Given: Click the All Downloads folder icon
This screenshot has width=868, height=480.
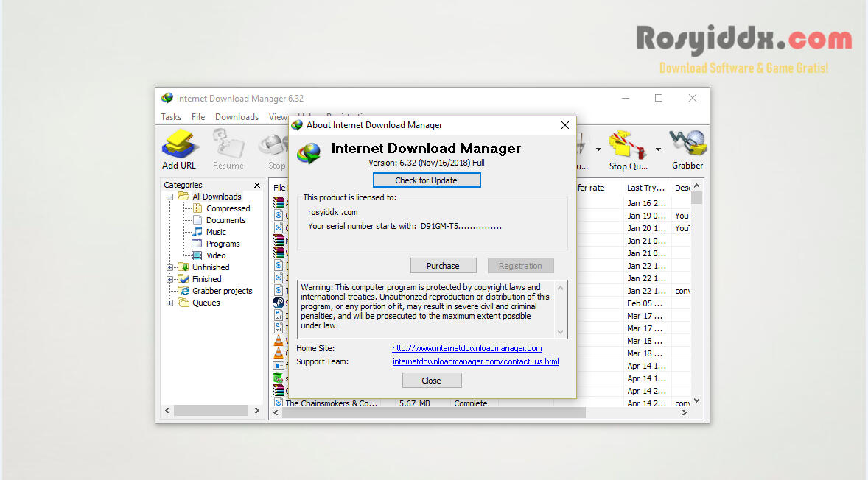Looking at the screenshot, I should 183,197.
